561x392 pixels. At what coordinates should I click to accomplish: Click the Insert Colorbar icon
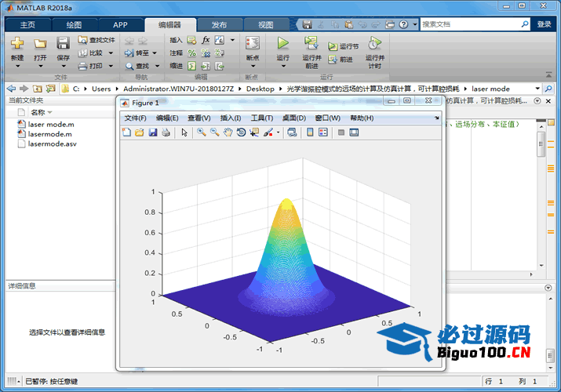pos(310,132)
